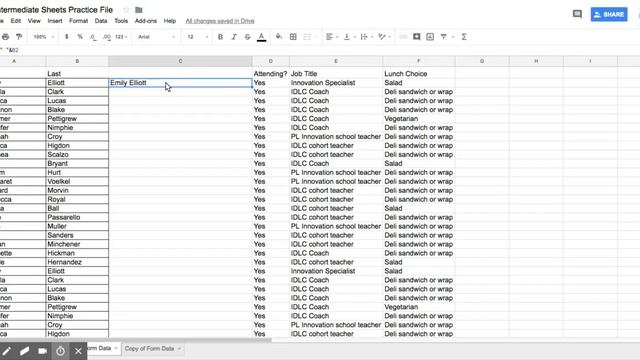Toggle strikethrough formatting
This screenshot has width=640, height=360.
247,37
